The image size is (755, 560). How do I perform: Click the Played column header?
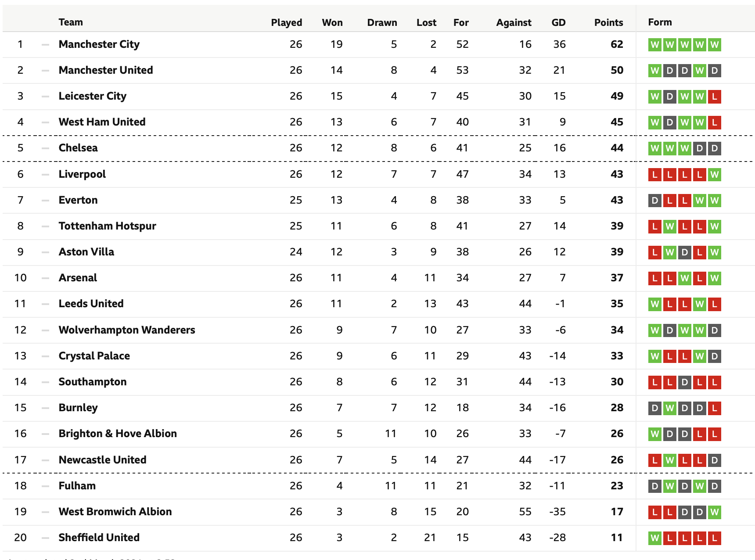coord(287,22)
